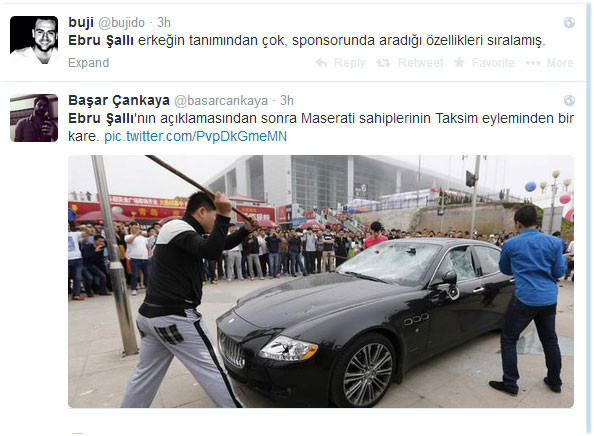Open the @basarcankaya handle
The height and width of the screenshot is (436, 594).
point(221,101)
